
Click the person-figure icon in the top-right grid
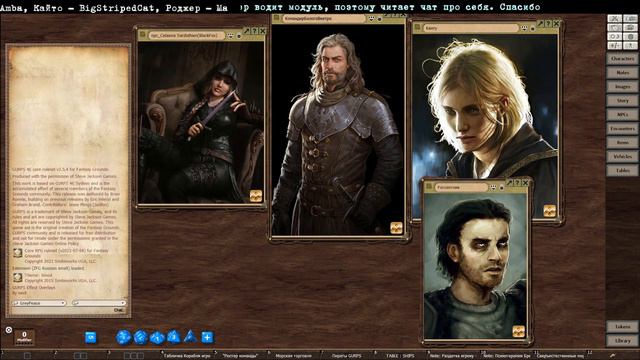[x=631, y=46]
